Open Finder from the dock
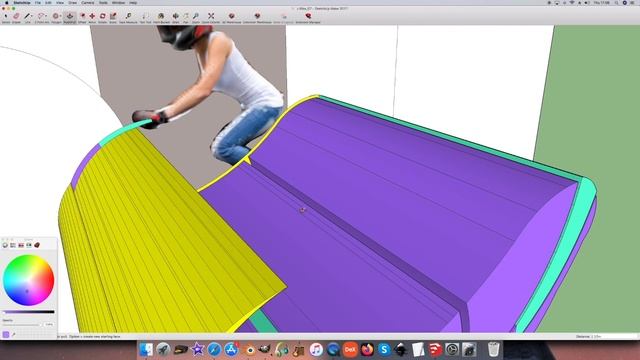 146,350
